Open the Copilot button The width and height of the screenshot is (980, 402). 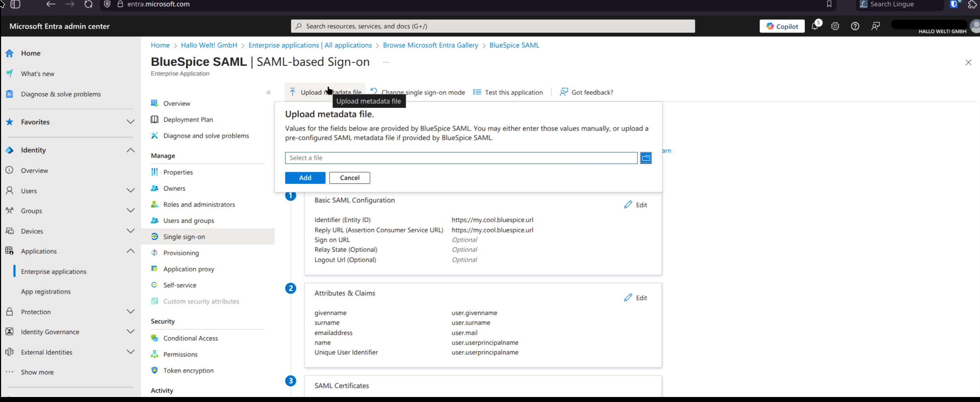(782, 26)
